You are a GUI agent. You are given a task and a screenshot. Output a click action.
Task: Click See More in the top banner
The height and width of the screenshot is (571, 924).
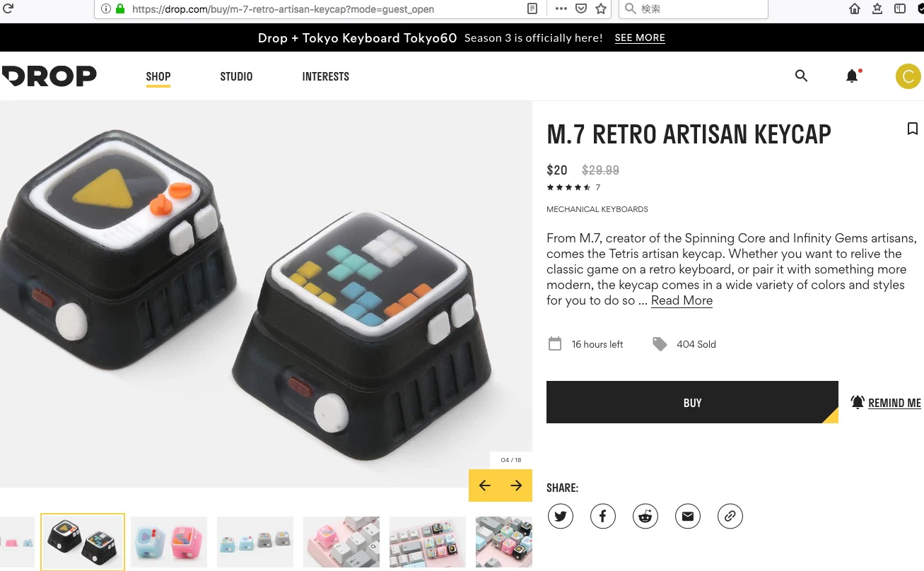click(x=640, y=38)
